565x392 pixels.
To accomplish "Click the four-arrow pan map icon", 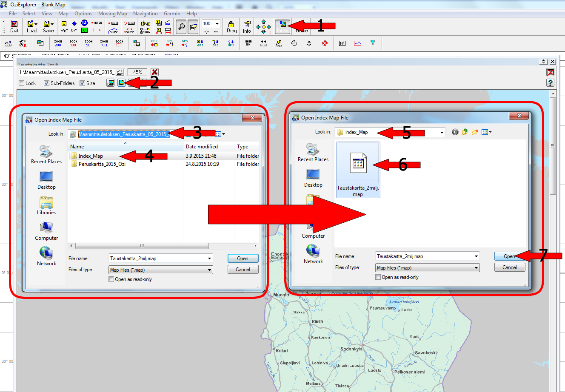I will [x=263, y=26].
